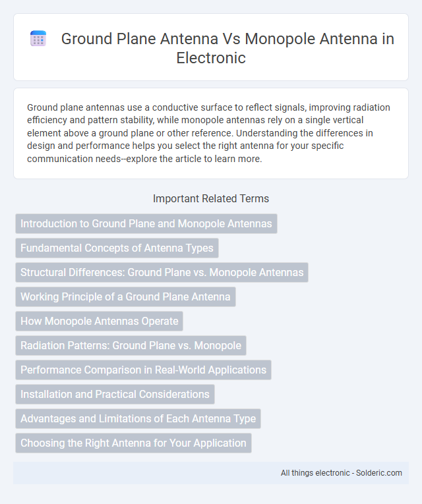The image size is (422, 504).
Task: Open Performance Comparison in Real-World Applications
Action: tap(144, 370)
